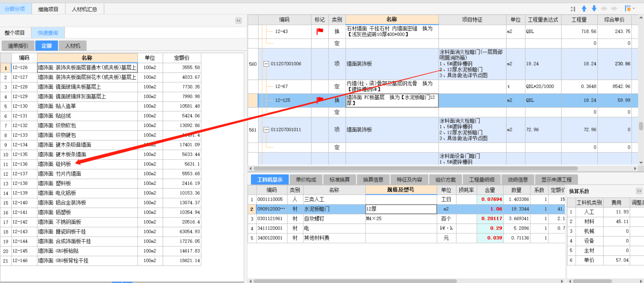Open the 人材机汇总 tab
644x283 pixels.
point(84,9)
